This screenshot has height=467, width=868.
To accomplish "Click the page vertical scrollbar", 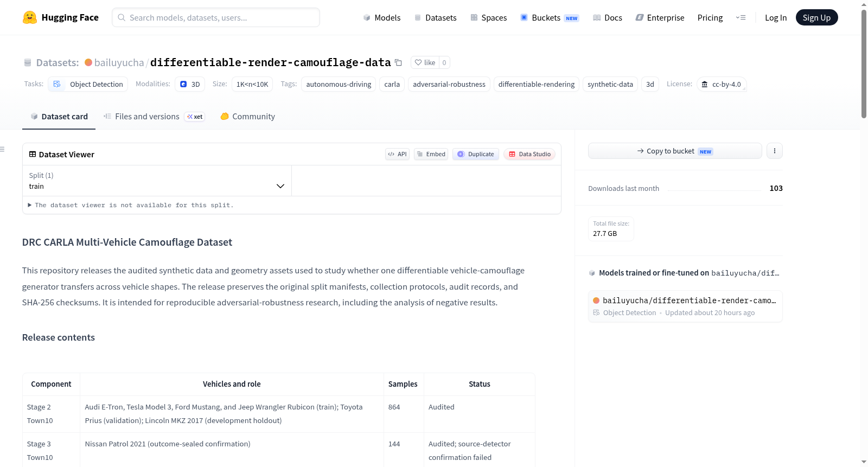I will (x=864, y=63).
